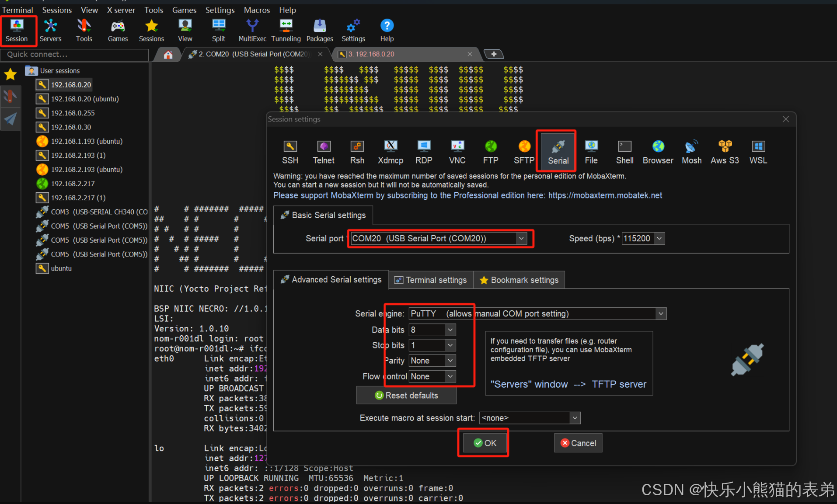Viewport: 837px width, 504px height.
Task: Open the home tab icon
Action: 168,54
